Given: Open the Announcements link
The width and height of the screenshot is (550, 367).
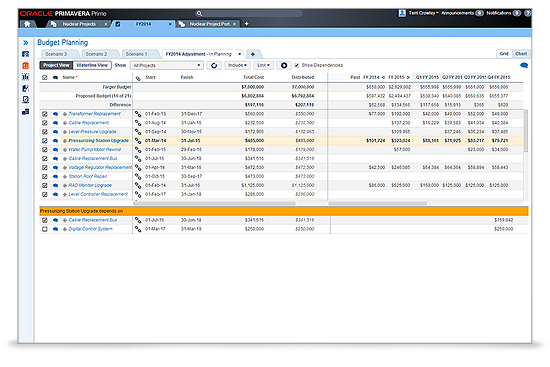Looking at the screenshot, I should (x=457, y=13).
